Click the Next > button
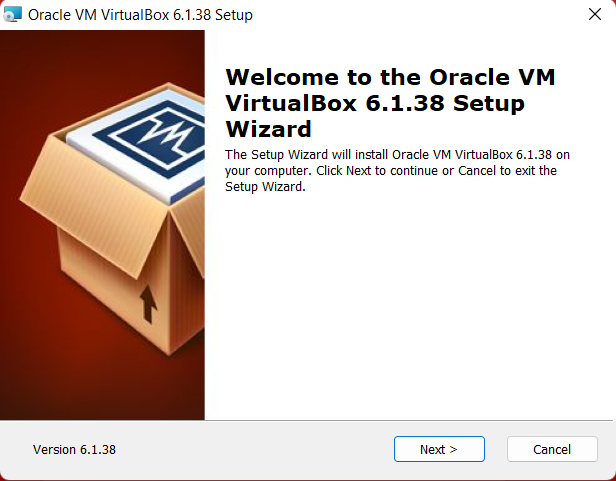 (439, 449)
